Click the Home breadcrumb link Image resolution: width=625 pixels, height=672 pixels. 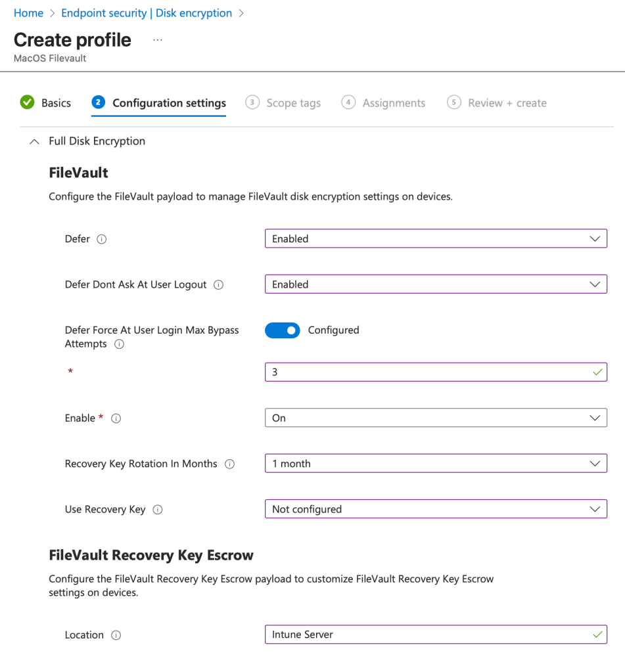28,13
